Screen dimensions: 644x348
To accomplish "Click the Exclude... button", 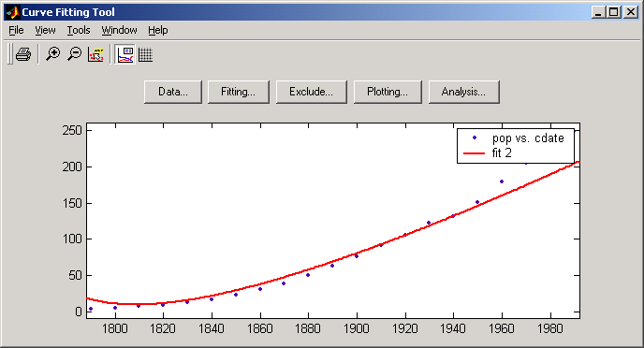I will tap(312, 92).
